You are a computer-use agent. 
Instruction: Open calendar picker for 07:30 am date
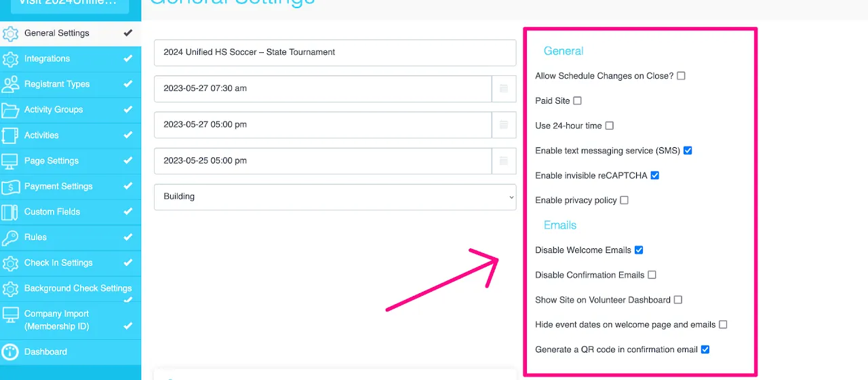pyautogui.click(x=504, y=88)
